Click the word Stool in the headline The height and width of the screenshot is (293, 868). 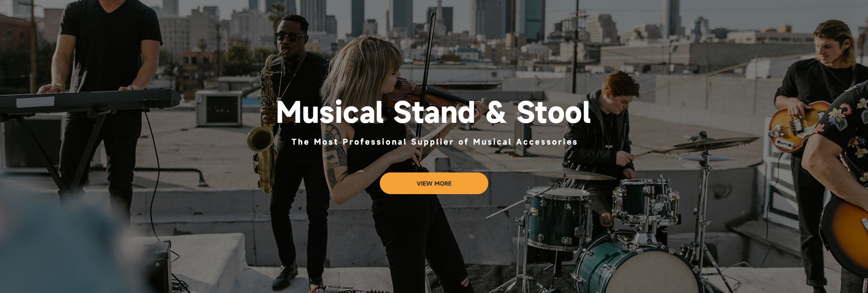(x=554, y=112)
